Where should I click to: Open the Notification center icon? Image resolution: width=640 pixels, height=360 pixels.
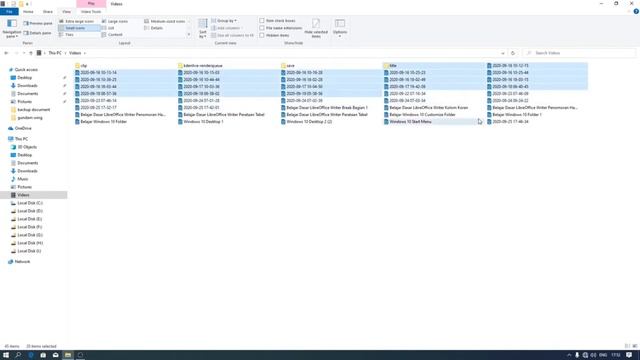tap(629, 355)
